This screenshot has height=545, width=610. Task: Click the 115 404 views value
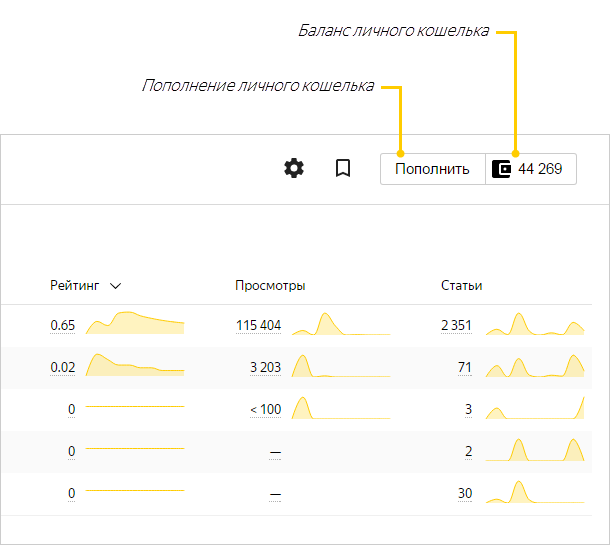click(x=258, y=325)
